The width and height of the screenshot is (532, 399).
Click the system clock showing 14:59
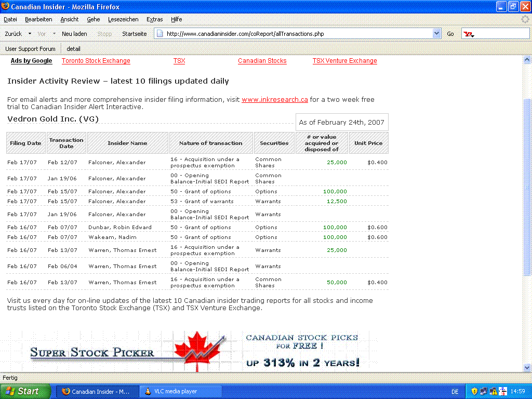(518, 391)
